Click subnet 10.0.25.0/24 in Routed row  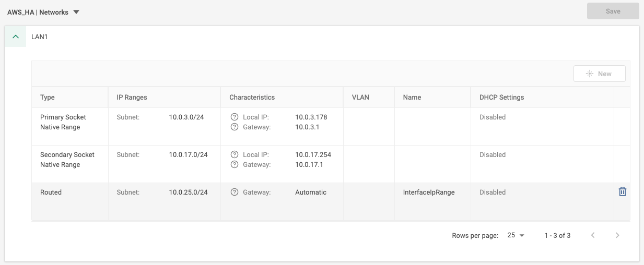(x=188, y=192)
